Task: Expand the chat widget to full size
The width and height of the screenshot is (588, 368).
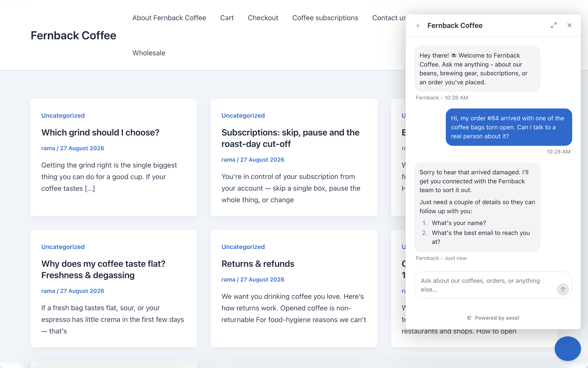Action: 554,25
